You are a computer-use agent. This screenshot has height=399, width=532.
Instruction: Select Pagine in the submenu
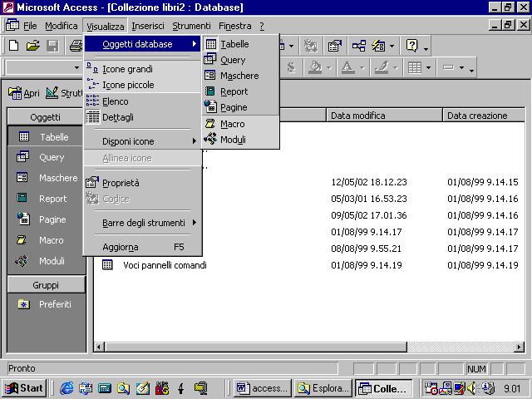pos(240,107)
